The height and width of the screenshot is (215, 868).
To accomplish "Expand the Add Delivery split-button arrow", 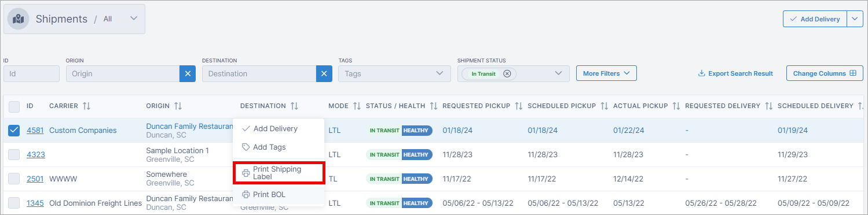I will click(855, 19).
